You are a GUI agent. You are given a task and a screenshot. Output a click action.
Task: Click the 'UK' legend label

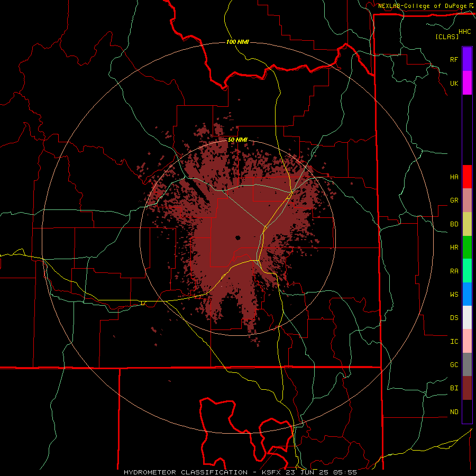pyautogui.click(x=454, y=83)
